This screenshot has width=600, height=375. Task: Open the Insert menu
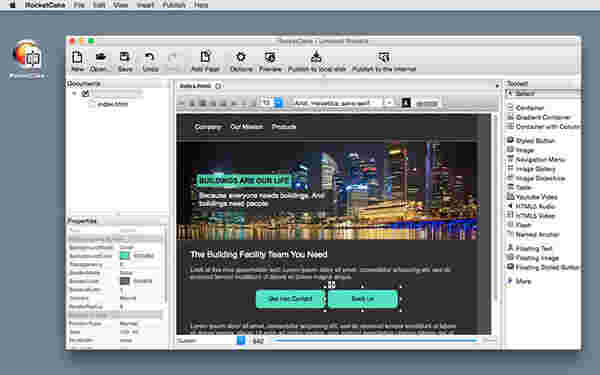(x=145, y=5)
